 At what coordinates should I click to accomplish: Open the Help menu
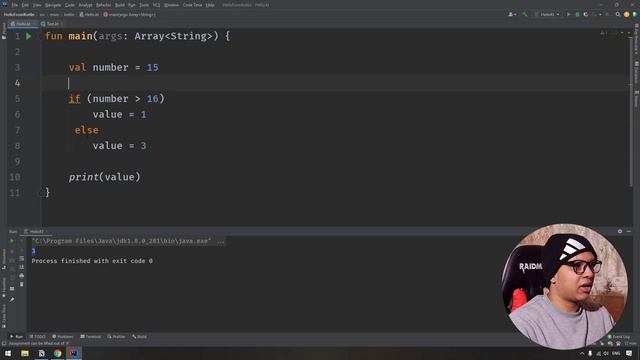click(210, 5)
